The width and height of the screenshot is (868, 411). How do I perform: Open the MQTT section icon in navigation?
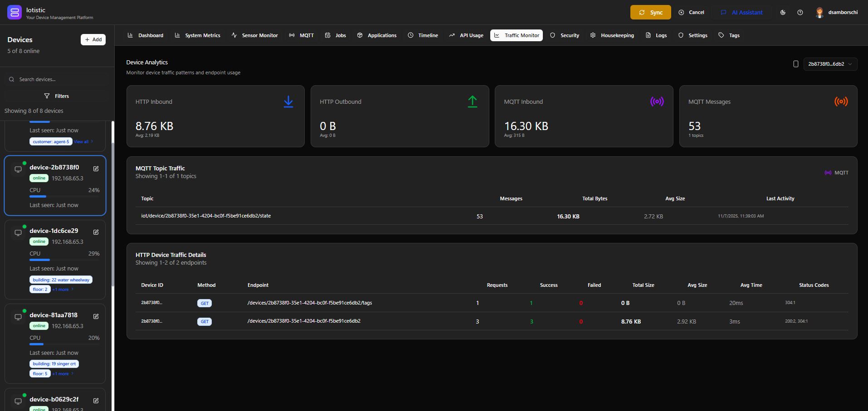(x=293, y=35)
